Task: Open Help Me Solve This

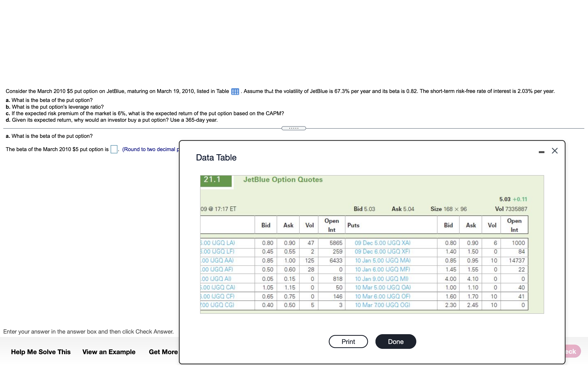Action: tap(40, 352)
